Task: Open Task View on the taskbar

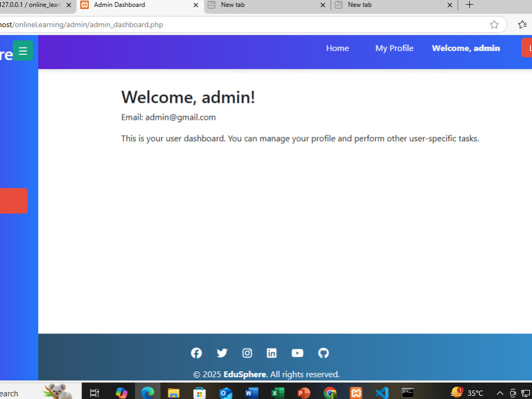Action: [94, 393]
